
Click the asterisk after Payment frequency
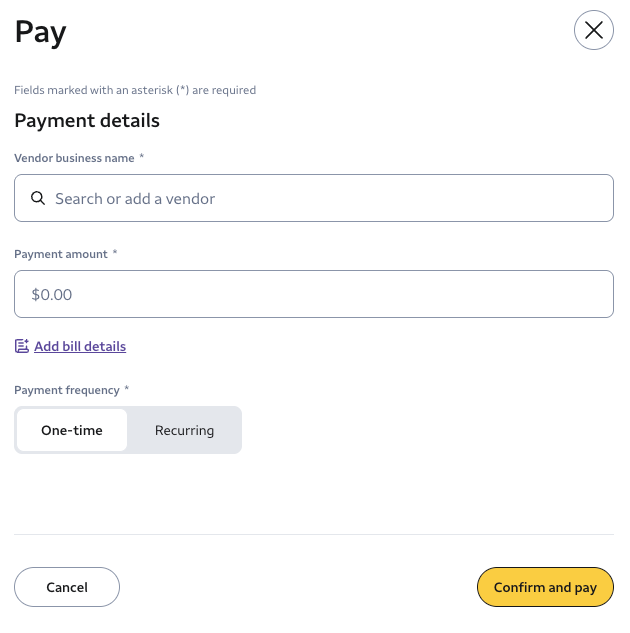(127, 389)
